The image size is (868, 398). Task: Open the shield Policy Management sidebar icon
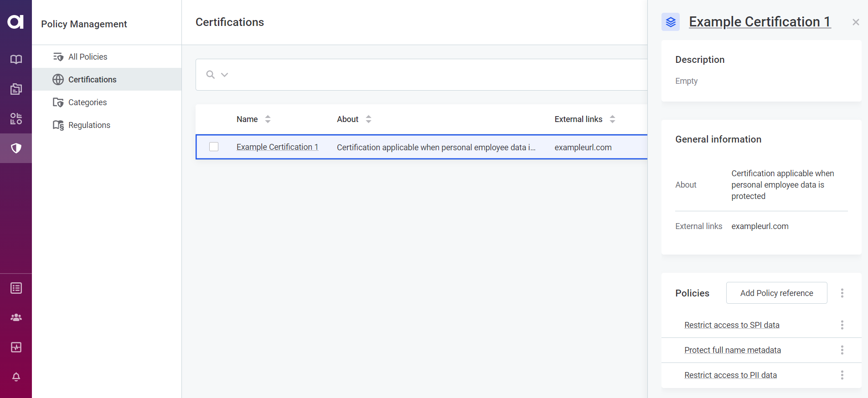click(x=16, y=148)
